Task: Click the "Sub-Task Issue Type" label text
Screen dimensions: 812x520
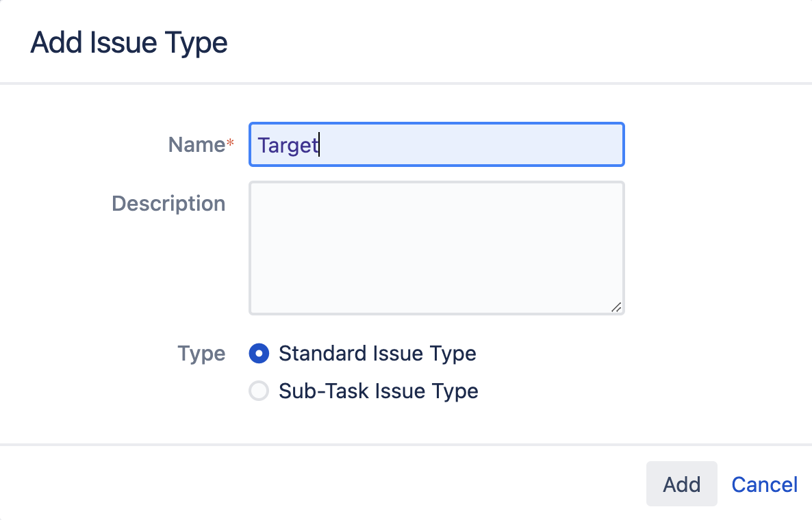Action: tap(378, 391)
